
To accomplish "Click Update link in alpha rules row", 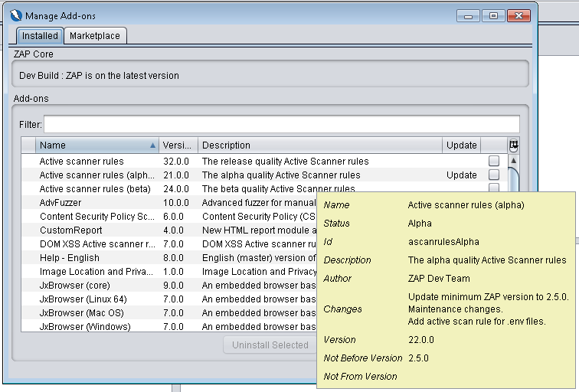I will coord(462,175).
